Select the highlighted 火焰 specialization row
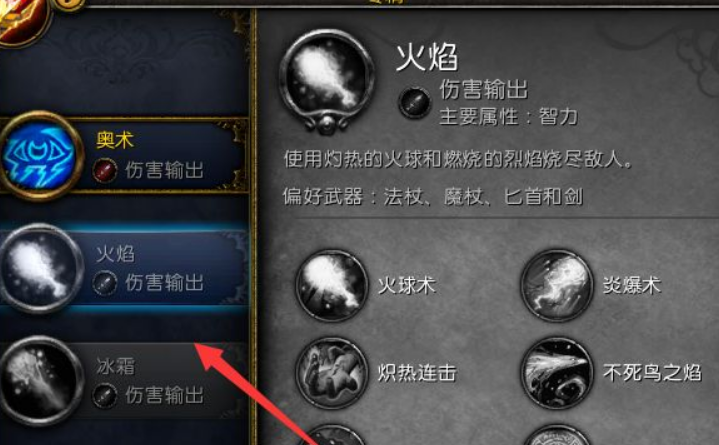The image size is (719, 445). coord(124,268)
